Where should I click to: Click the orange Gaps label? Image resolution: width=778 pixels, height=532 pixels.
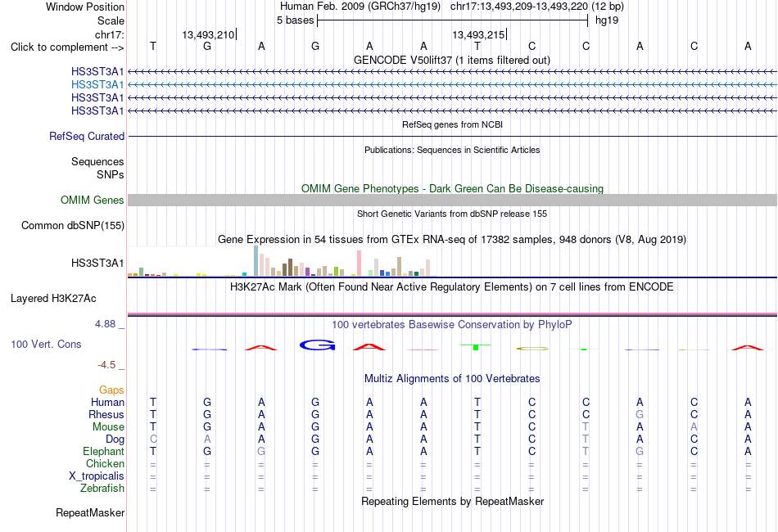click(x=111, y=390)
